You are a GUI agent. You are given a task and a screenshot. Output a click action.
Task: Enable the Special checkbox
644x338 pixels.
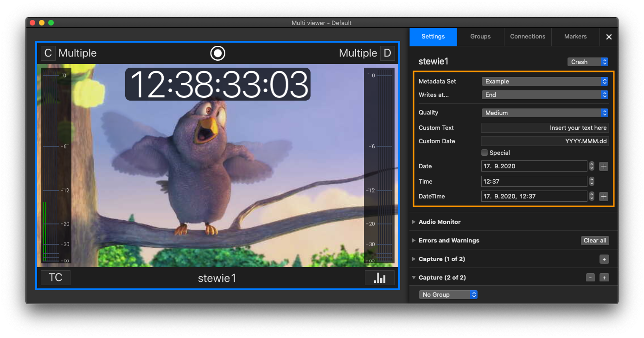(485, 153)
